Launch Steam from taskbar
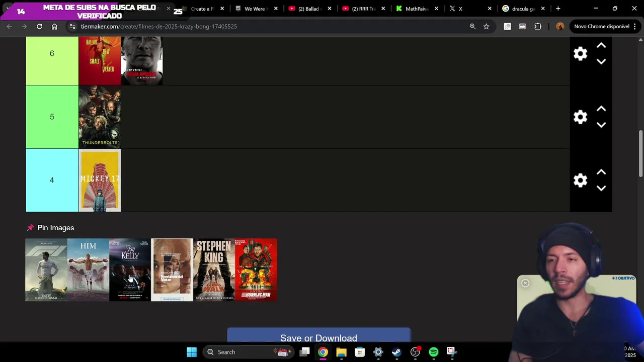Viewport: 644px width, 362px height. click(396, 352)
